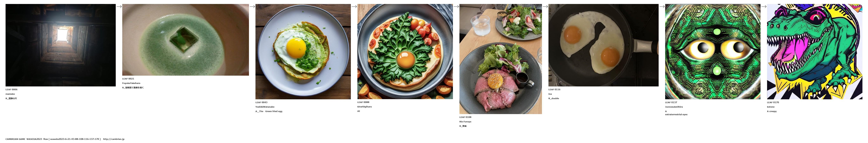
Task: Click the arrow after LEAF 0006 image
Action: point(119,6)
